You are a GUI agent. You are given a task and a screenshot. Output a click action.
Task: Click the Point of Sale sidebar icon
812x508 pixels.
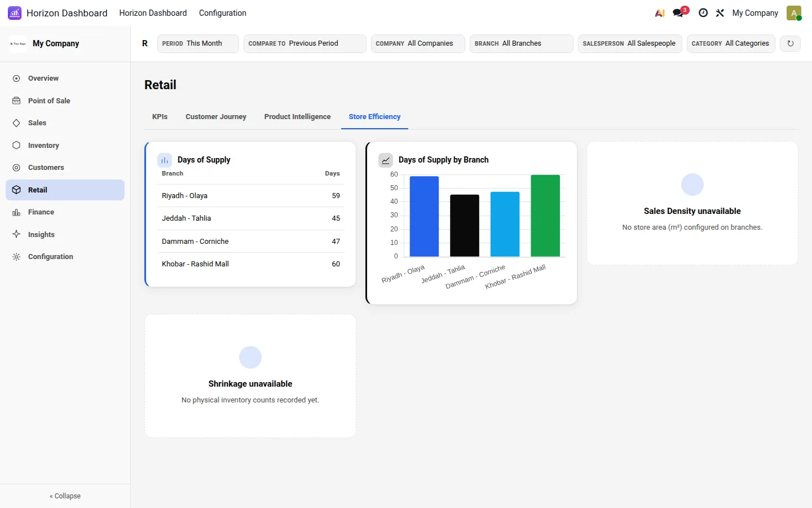point(16,100)
